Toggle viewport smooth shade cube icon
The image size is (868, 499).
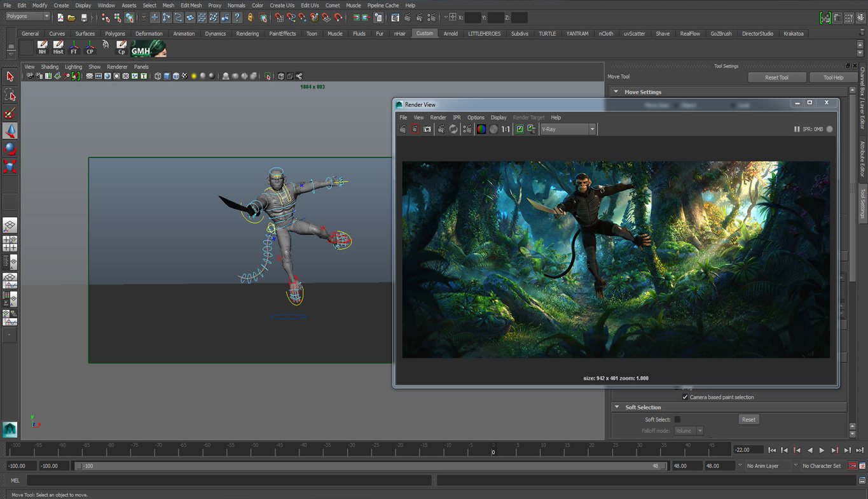pyautogui.click(x=167, y=76)
